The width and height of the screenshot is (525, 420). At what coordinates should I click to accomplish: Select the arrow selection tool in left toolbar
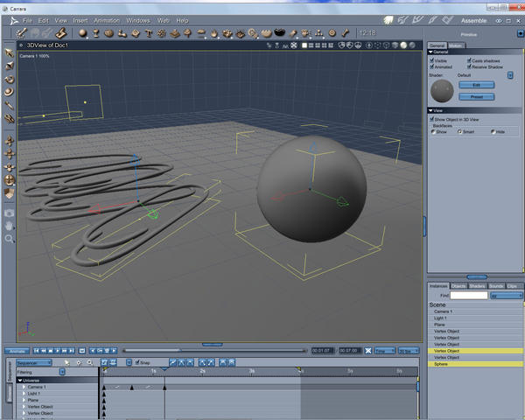[x=9, y=52]
